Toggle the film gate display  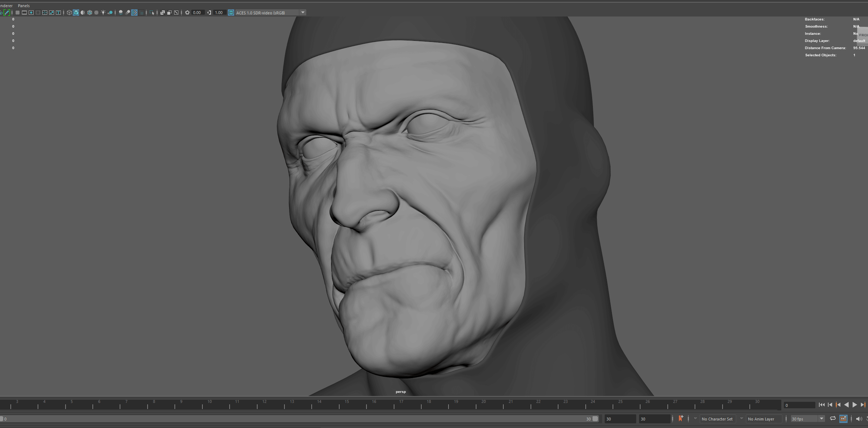pyautogui.click(x=24, y=13)
